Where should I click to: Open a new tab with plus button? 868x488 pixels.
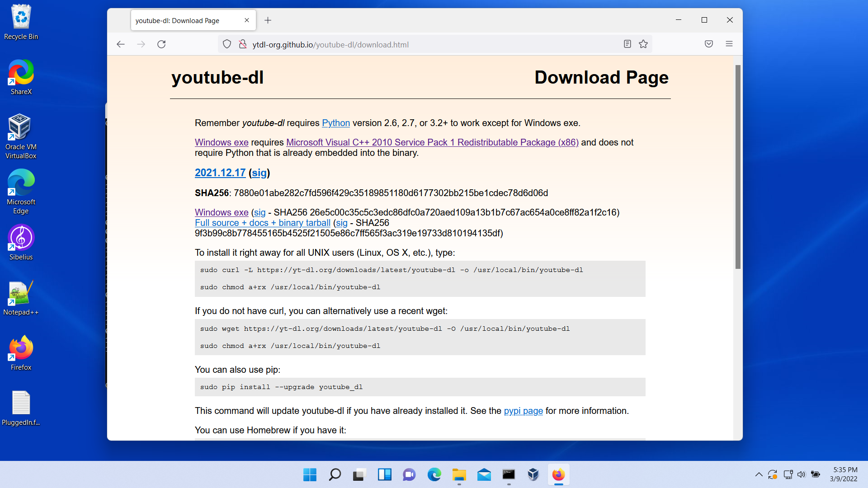(x=268, y=20)
